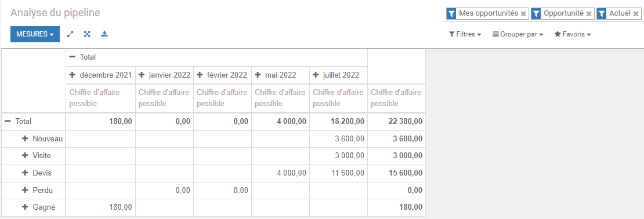The image size is (644, 219).
Task: Expand the Gagné stage row
Action: point(38,207)
